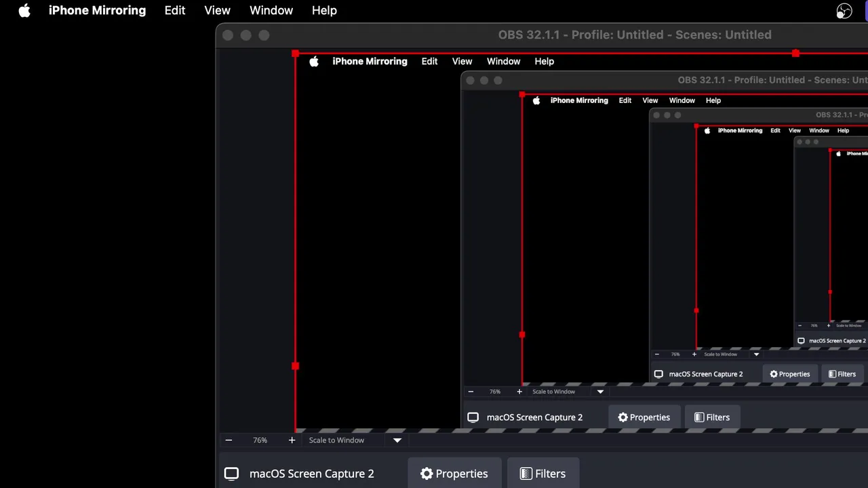Click the bottom display icon beside macOS Screen Capture 2
The height and width of the screenshot is (488, 868).
pyautogui.click(x=231, y=474)
